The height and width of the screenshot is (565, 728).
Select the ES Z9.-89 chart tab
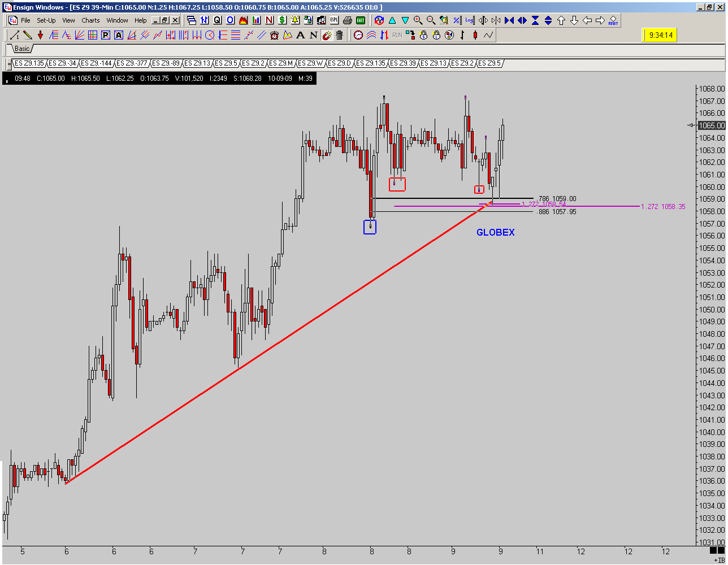pyautogui.click(x=166, y=63)
